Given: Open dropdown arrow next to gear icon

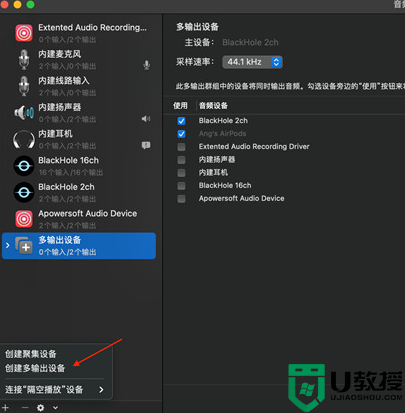Looking at the screenshot, I should click(x=55, y=407).
